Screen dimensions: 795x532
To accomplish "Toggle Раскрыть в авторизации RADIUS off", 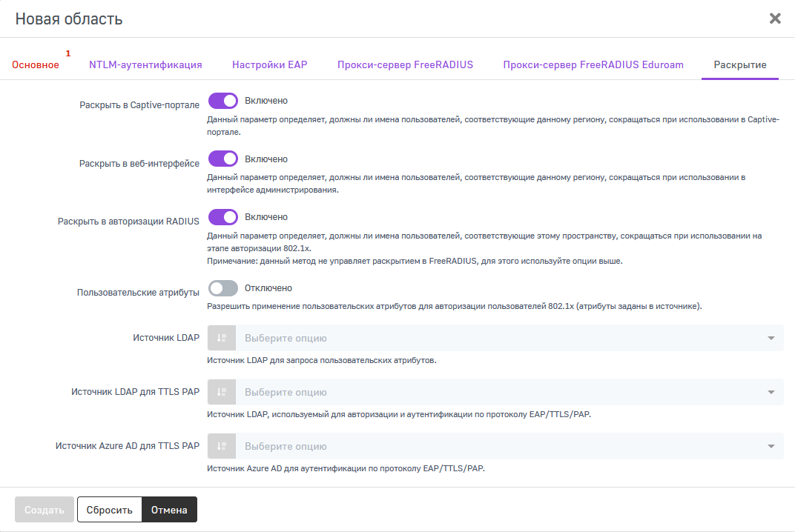I will pos(222,217).
